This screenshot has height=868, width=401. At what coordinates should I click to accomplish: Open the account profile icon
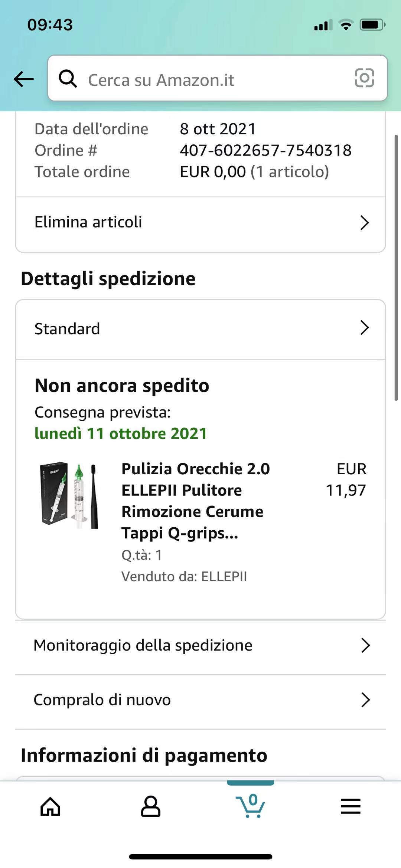click(x=150, y=806)
